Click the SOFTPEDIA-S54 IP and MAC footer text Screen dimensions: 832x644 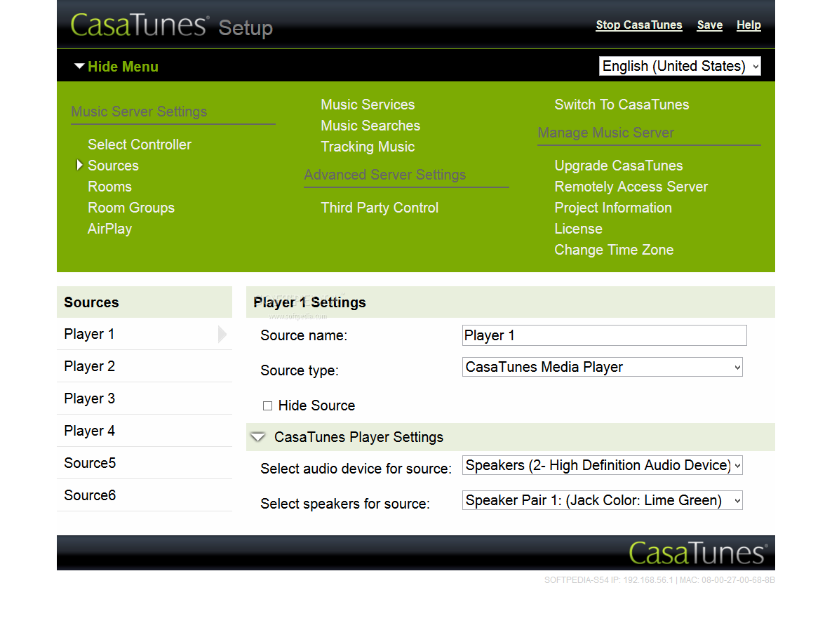point(659,580)
